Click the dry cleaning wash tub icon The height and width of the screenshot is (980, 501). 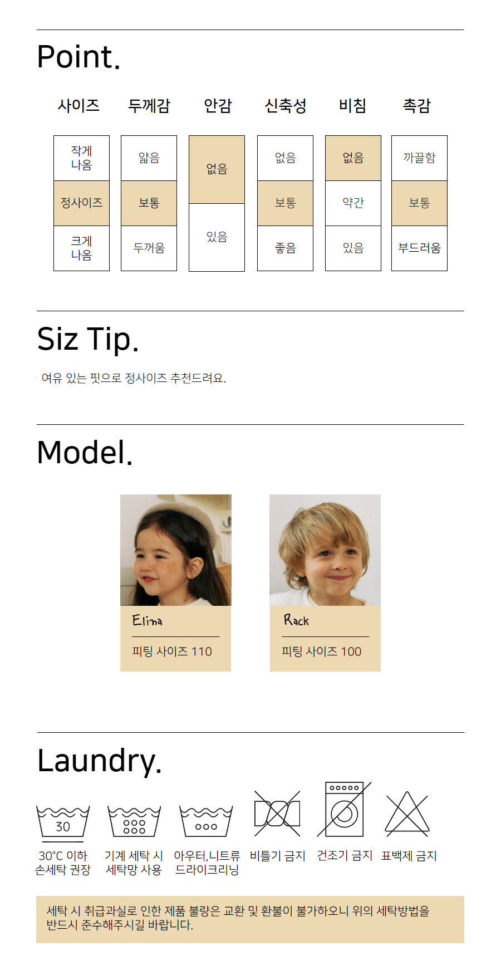point(206,821)
